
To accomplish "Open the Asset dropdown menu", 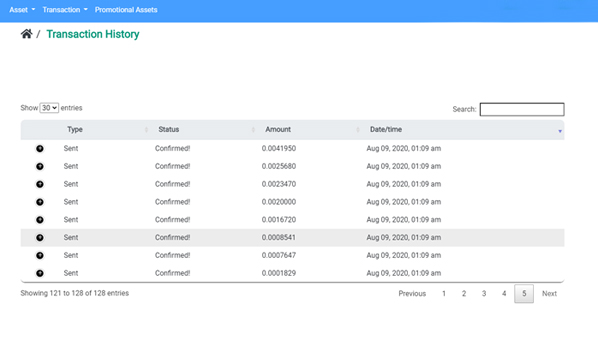I will [x=22, y=10].
